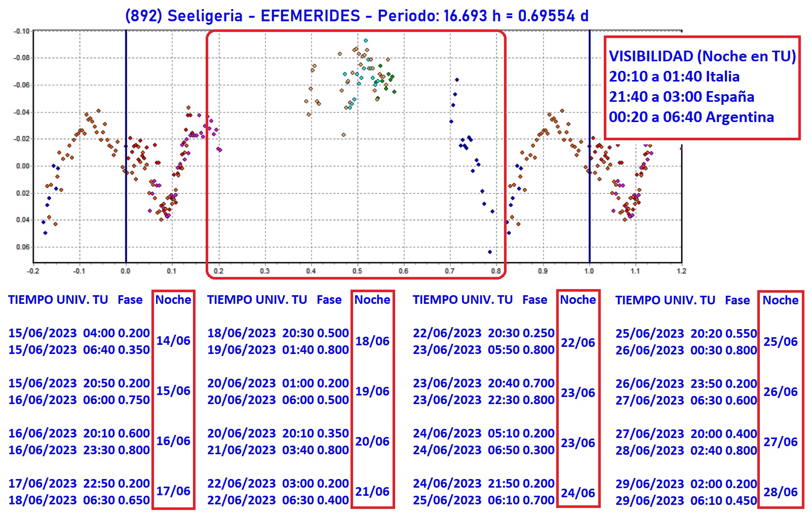Select the row '26/06/2023 23:50 0.200'
The width and height of the screenshot is (812, 516).
click(686, 384)
